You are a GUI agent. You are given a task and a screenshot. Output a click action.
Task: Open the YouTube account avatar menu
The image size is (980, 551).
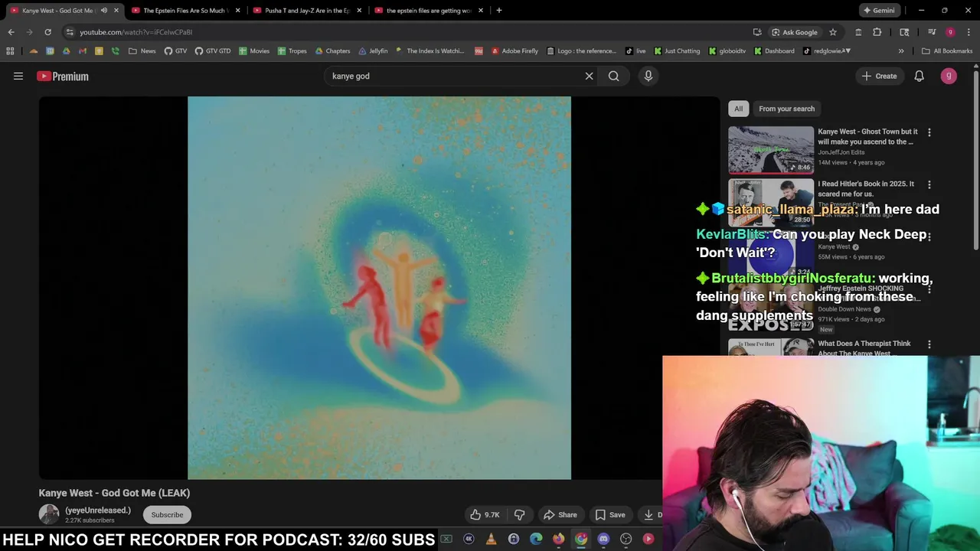tap(949, 76)
